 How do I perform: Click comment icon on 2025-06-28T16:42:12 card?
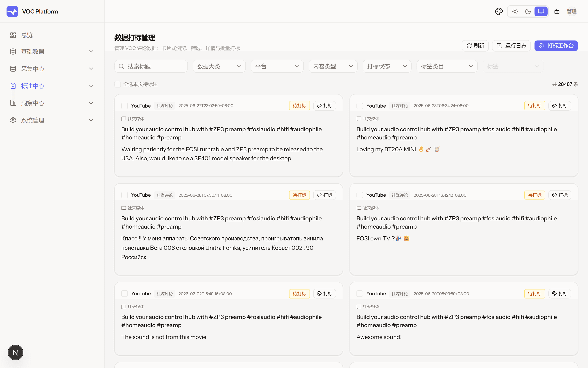pos(359,208)
